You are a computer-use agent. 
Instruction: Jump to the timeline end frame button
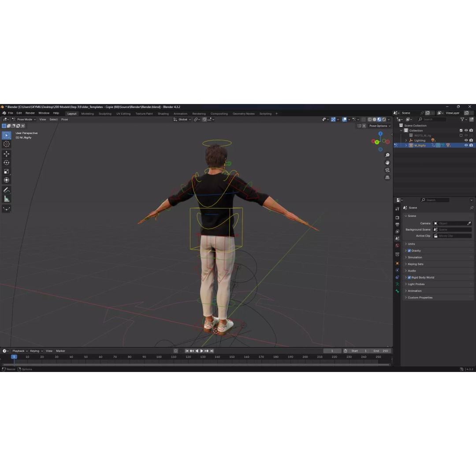(x=212, y=351)
